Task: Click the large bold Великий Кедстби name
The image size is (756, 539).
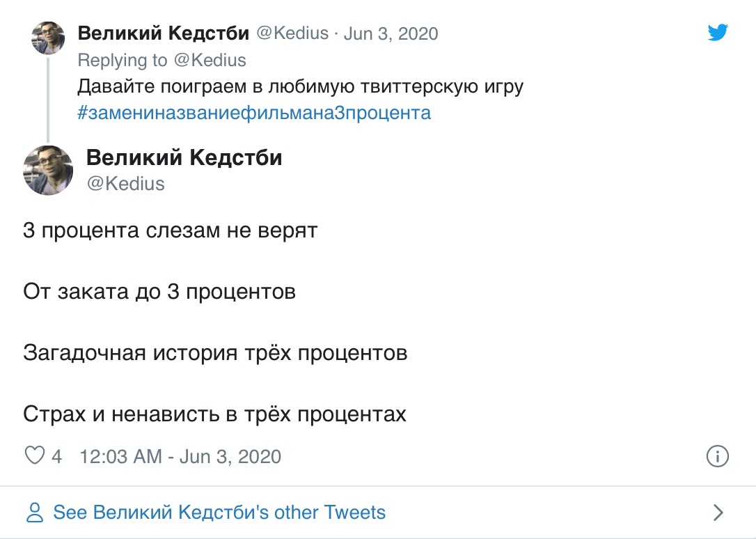Action: pos(184,158)
